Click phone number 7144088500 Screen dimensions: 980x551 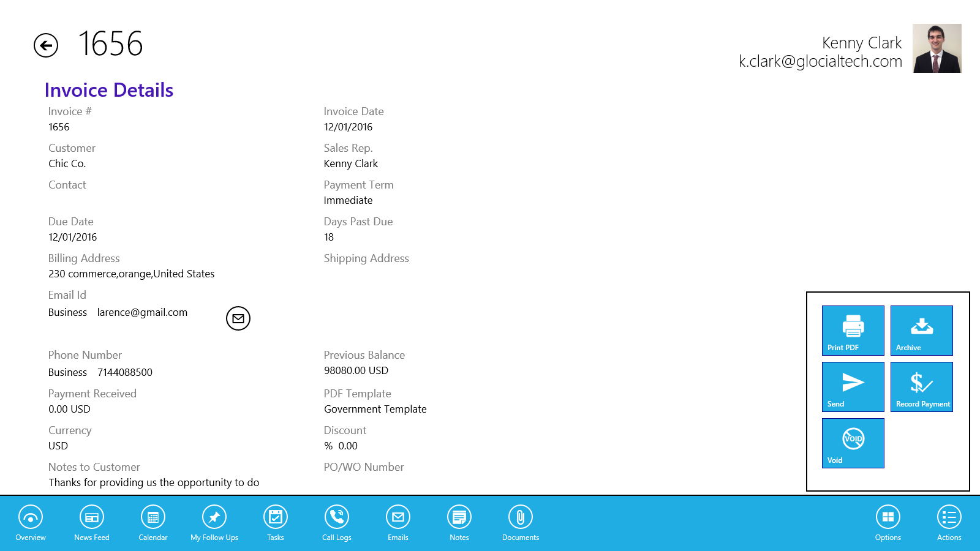[125, 372]
